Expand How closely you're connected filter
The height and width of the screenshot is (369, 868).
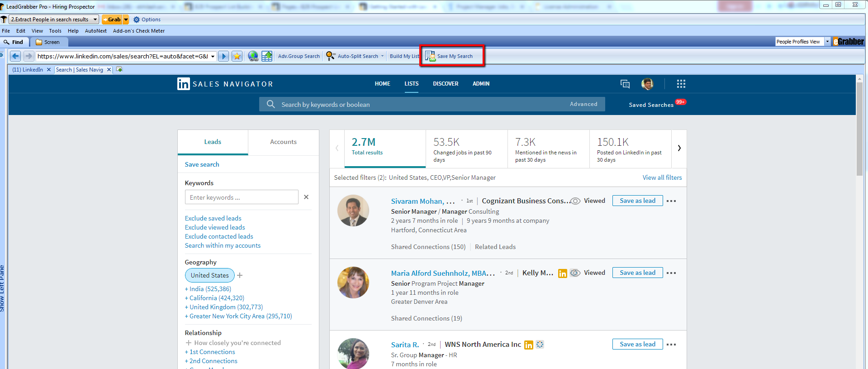(233, 343)
